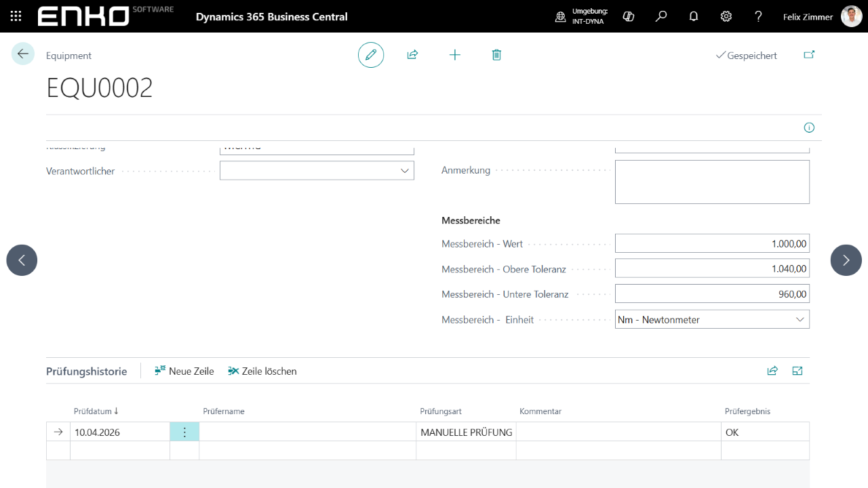Click Neue Zeile in Prüfungshistorie
Viewport: 868px width, 488px height.
tap(184, 371)
